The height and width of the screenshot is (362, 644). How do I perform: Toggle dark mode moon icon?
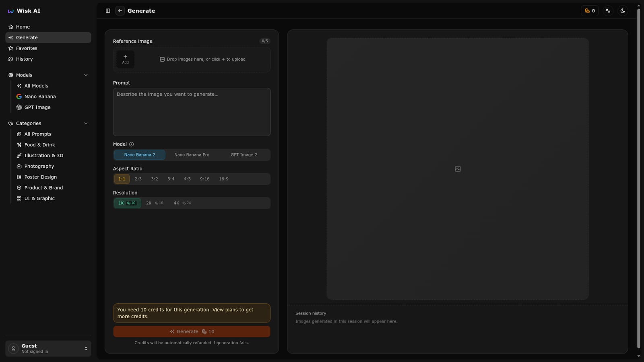click(x=623, y=11)
